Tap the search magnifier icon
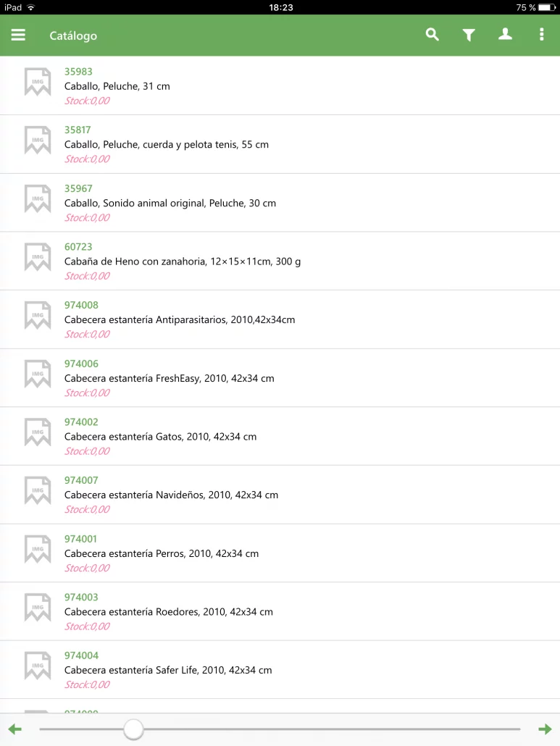The image size is (560, 746). click(x=432, y=34)
